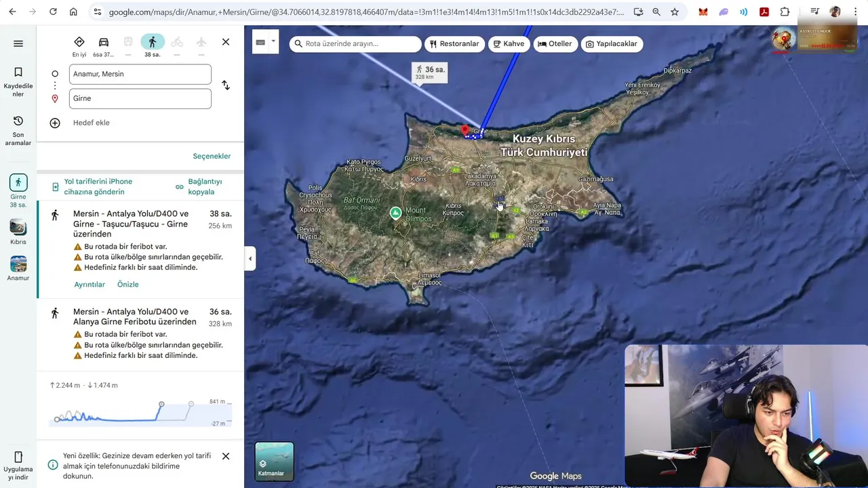The width and height of the screenshot is (868, 488).
Task: Click the site info icon in the address bar
Action: (x=98, y=12)
